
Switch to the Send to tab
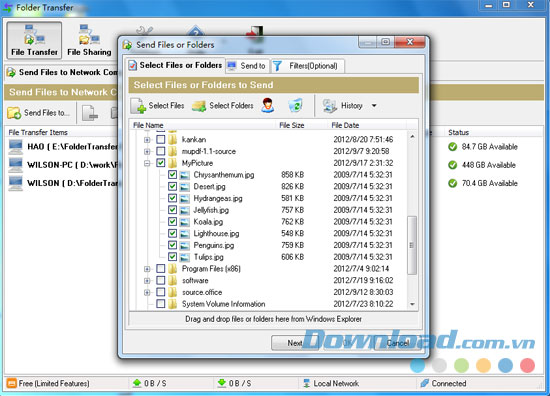point(247,66)
